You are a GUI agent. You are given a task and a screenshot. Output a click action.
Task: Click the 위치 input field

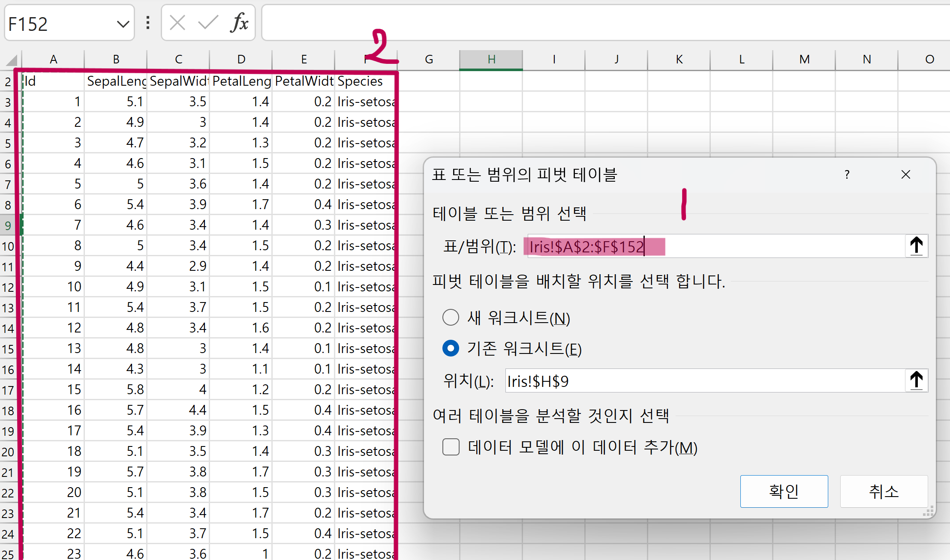click(x=705, y=380)
